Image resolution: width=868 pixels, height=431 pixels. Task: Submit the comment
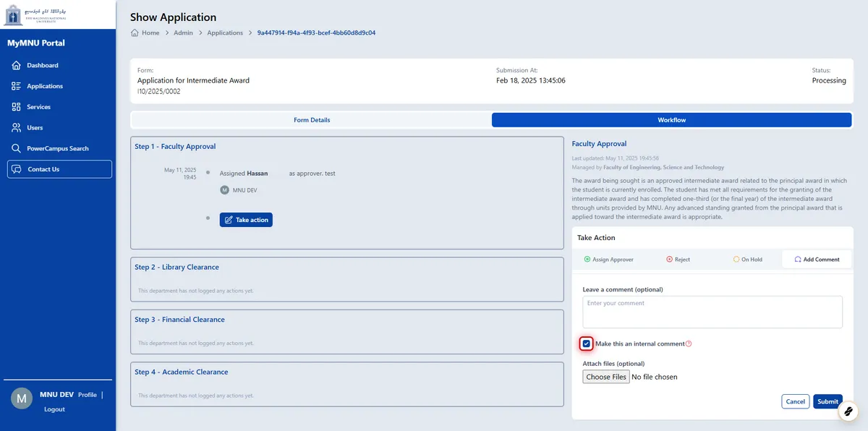[x=827, y=401]
